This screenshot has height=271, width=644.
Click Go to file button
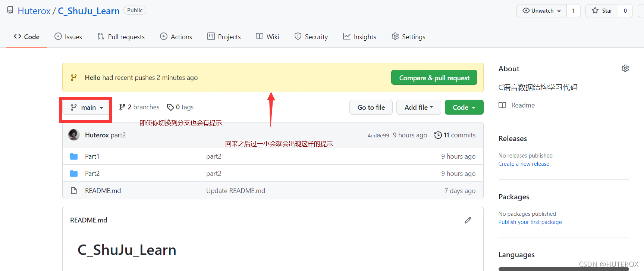[x=371, y=108]
